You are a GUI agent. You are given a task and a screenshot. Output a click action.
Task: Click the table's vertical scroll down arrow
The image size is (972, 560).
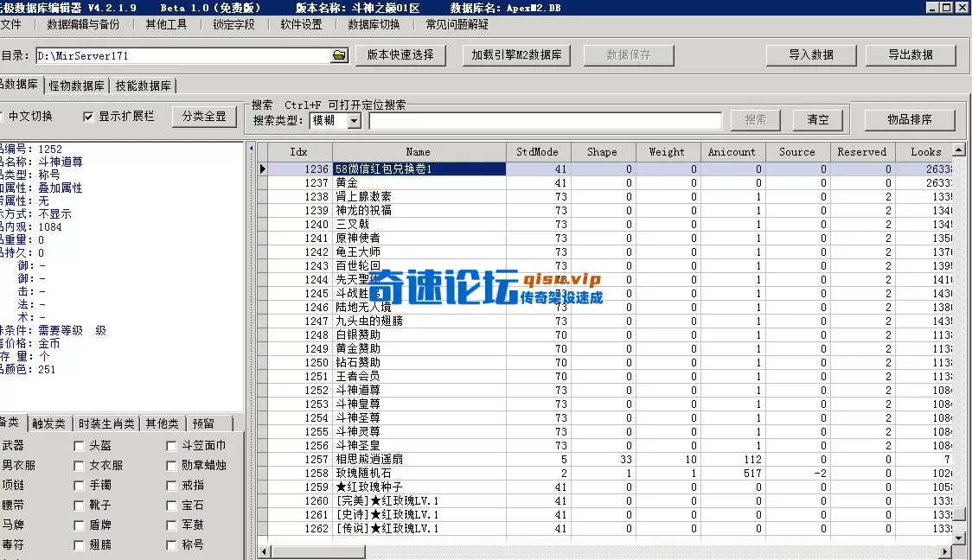[x=958, y=538]
